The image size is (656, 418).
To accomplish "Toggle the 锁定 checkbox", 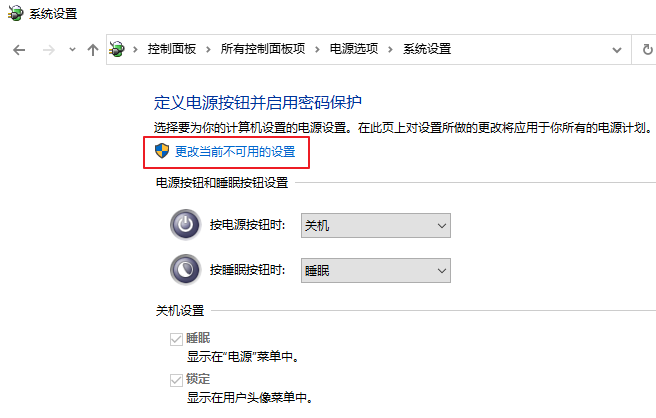I will (177, 380).
